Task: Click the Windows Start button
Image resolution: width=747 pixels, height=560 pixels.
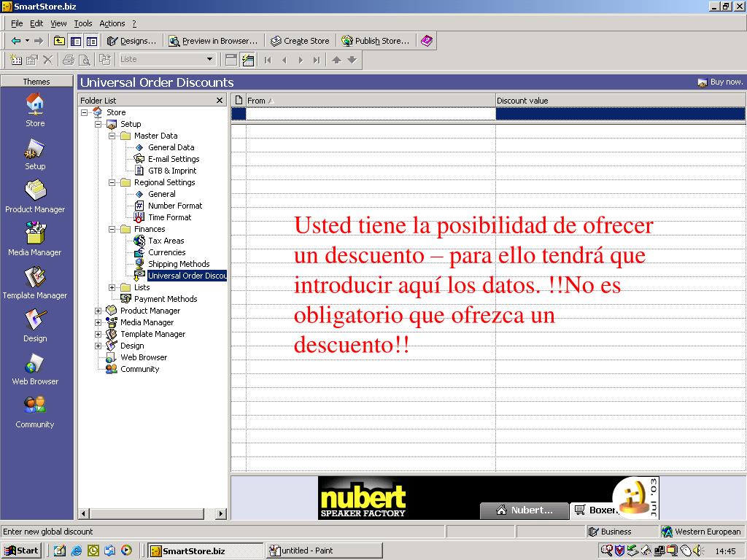Action: 21,551
